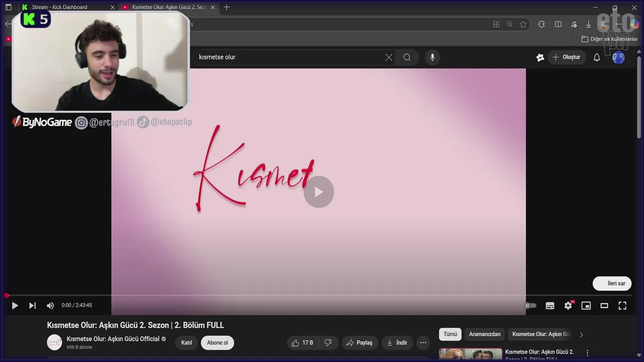Open the browser extensions puzzle icon
This screenshot has width=644, height=362.
(541, 24)
